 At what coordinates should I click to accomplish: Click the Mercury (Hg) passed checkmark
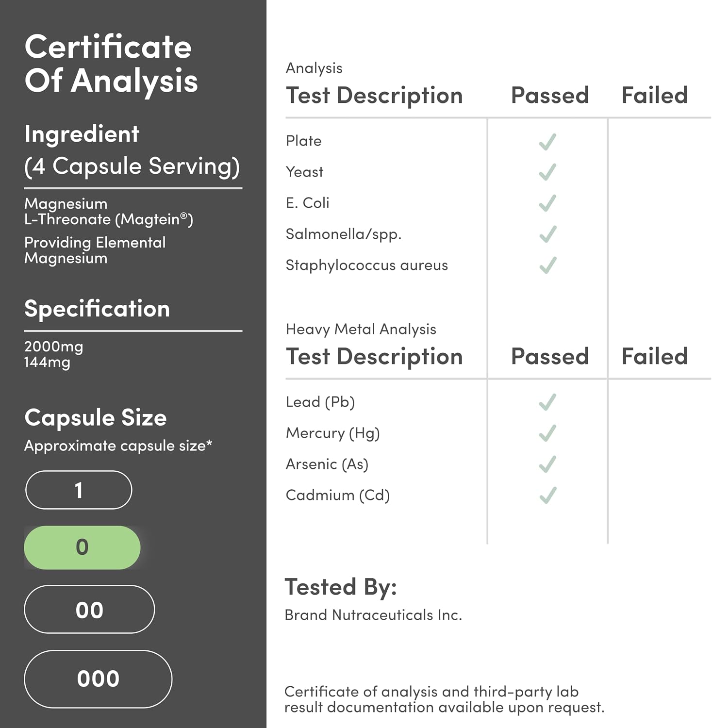pyautogui.click(x=547, y=433)
